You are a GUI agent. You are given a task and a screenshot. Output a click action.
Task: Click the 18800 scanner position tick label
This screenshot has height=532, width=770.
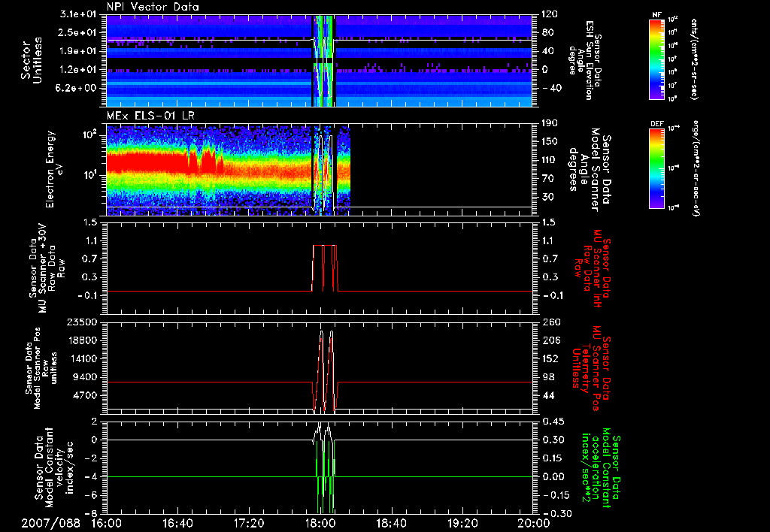82,340
